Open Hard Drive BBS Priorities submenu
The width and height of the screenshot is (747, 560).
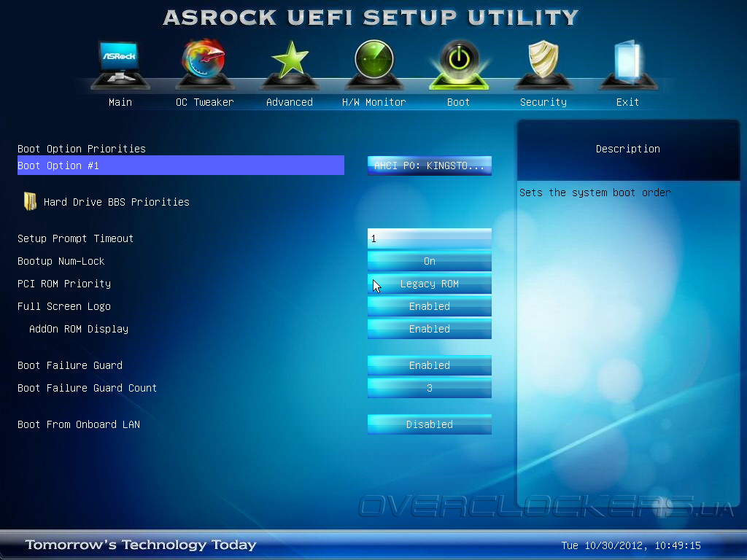pyautogui.click(x=116, y=202)
